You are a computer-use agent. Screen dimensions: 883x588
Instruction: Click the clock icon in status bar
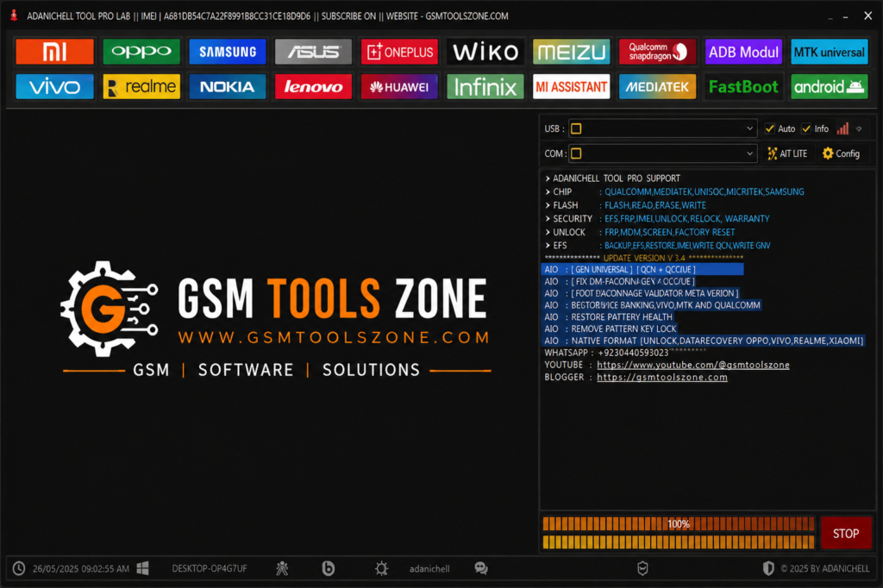click(19, 568)
